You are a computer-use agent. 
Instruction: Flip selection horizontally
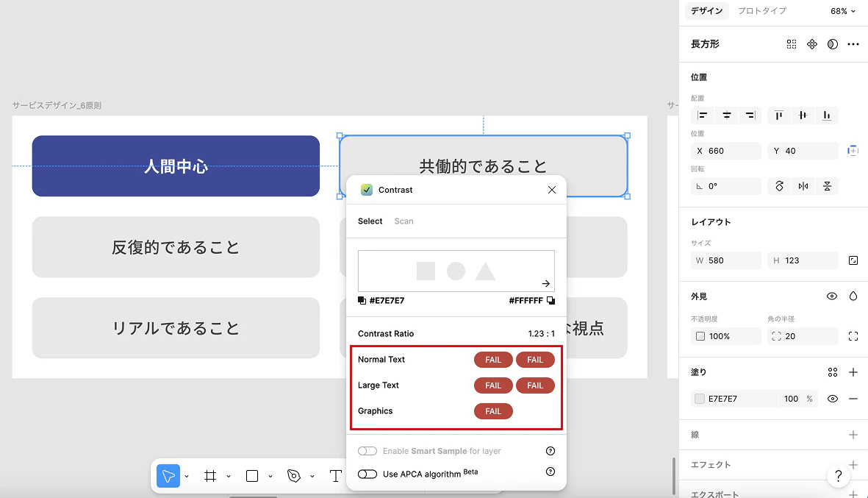(803, 186)
